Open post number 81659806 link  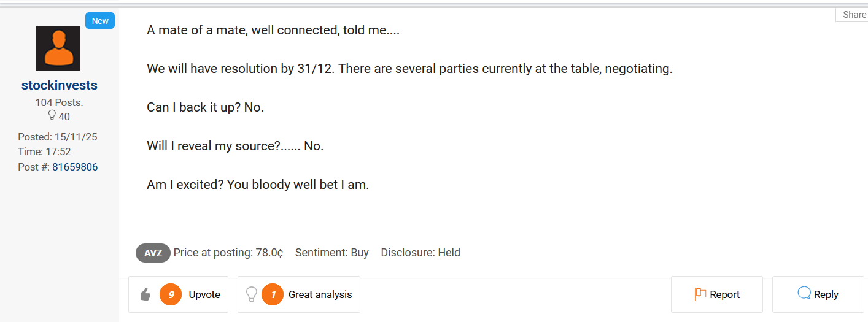click(75, 167)
